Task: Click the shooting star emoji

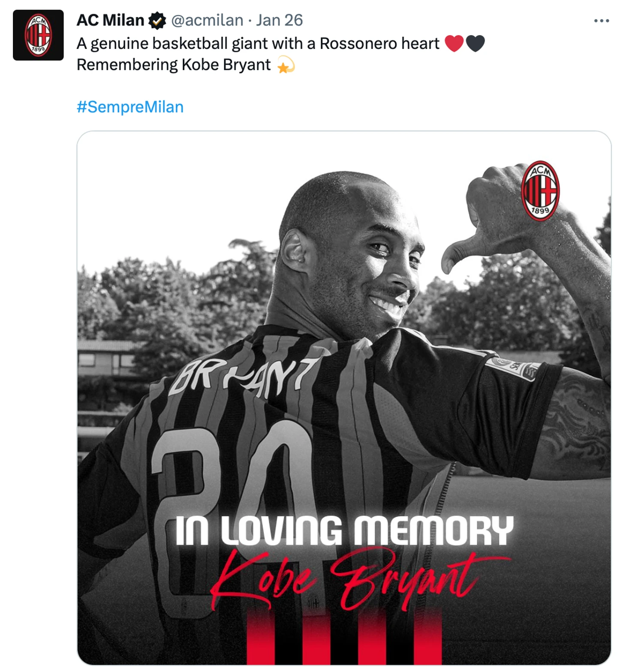Action: click(x=286, y=65)
